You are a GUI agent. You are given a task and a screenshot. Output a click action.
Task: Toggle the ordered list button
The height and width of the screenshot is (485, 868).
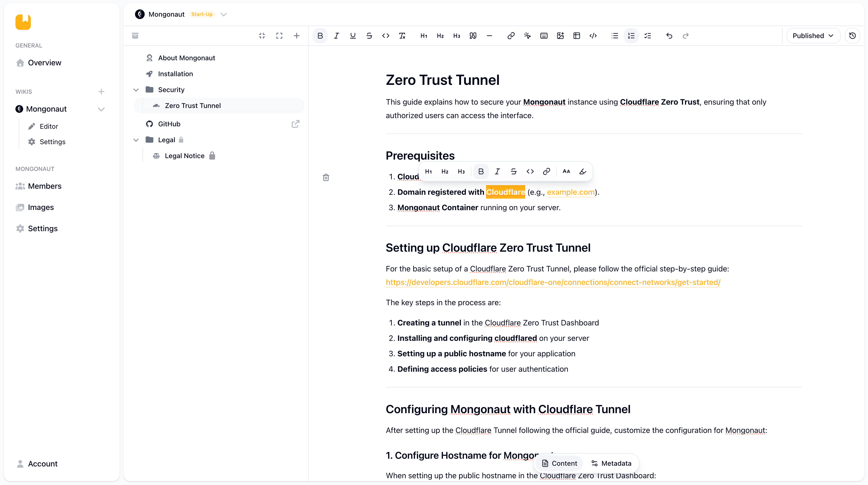click(631, 36)
